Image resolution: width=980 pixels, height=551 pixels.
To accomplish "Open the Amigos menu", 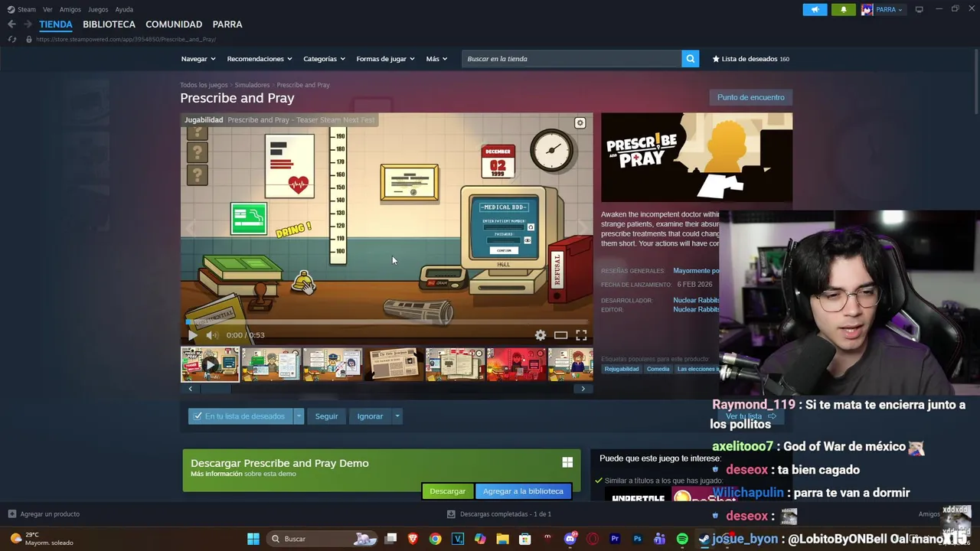I will (x=70, y=9).
